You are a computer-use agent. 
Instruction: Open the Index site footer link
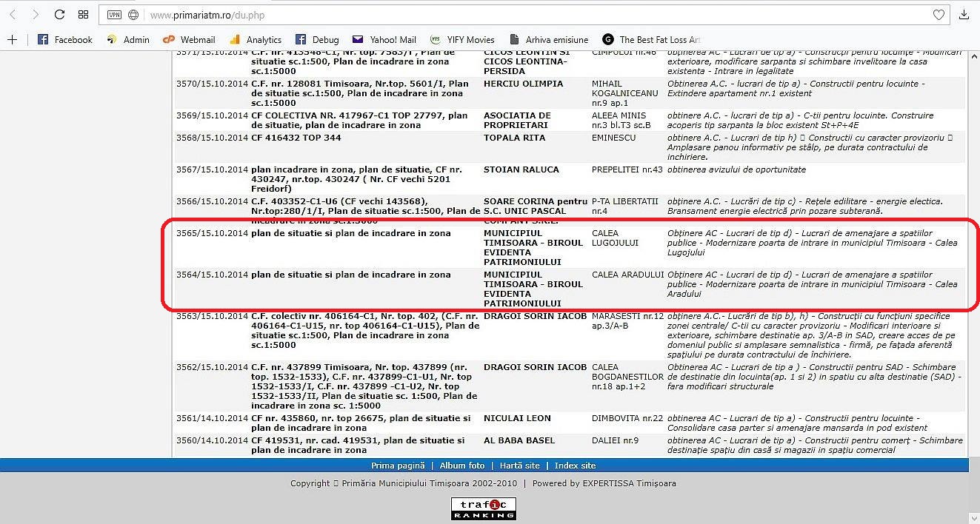(x=575, y=466)
